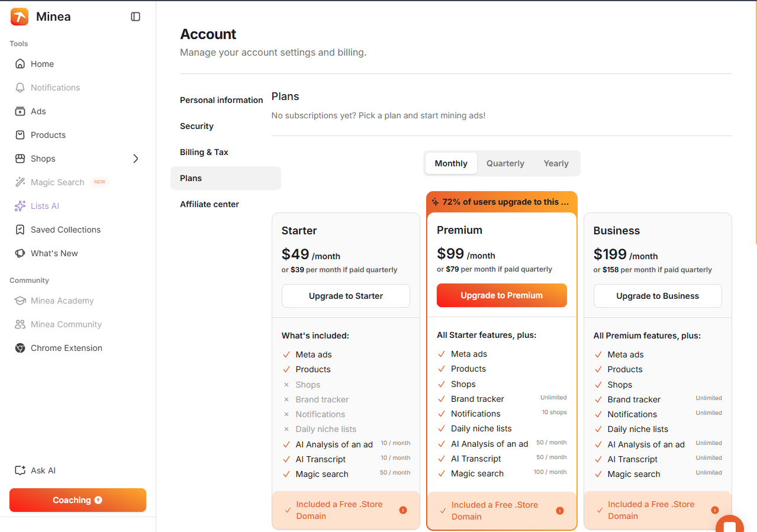
Task: Click the Minea Community people icon
Action: (20, 324)
